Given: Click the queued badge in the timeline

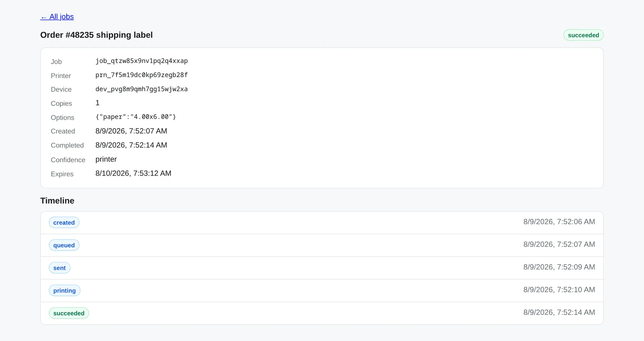Looking at the screenshot, I should point(64,245).
